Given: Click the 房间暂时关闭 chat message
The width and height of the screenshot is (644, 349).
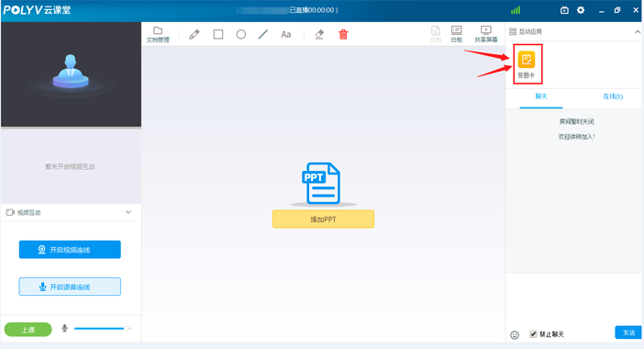Looking at the screenshot, I should click(x=576, y=121).
